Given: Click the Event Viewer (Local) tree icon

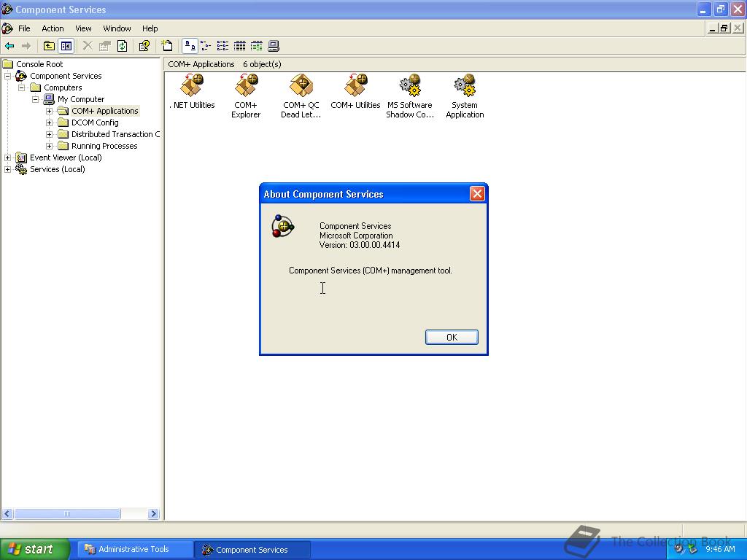Looking at the screenshot, I should (x=21, y=157).
